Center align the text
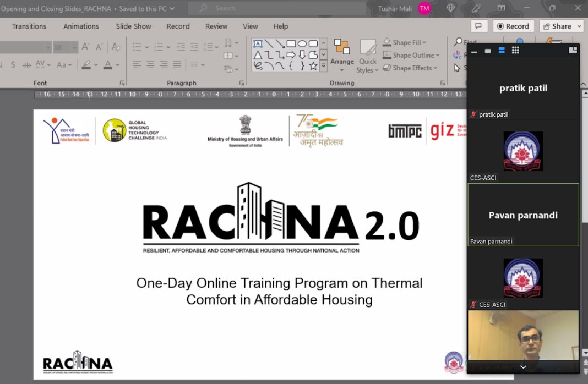The height and width of the screenshot is (384, 588). [150, 65]
